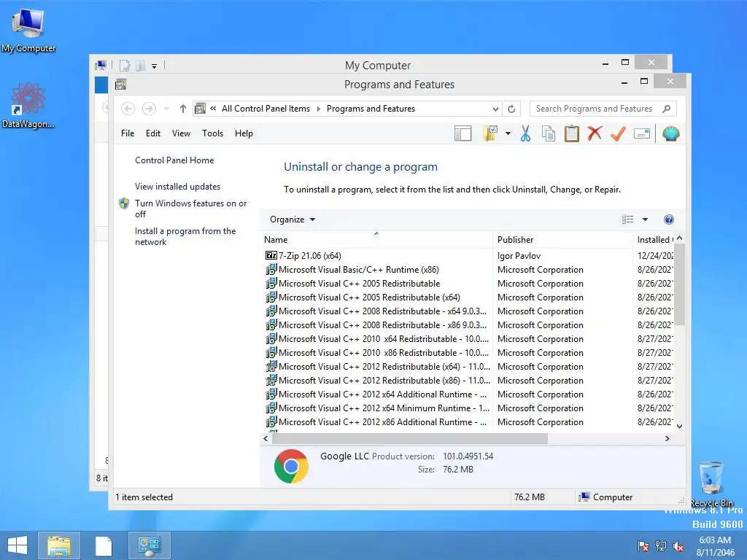Click the Paste clipboard icon

pyautogui.click(x=572, y=134)
